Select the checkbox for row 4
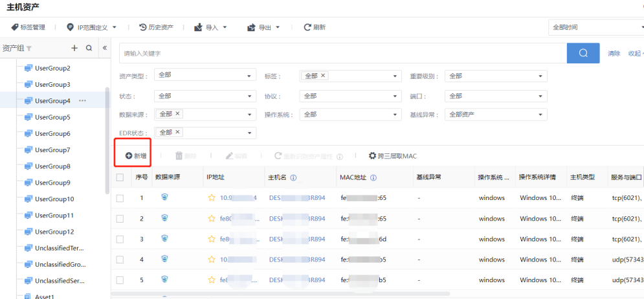The height and width of the screenshot is (299, 644). tap(120, 260)
